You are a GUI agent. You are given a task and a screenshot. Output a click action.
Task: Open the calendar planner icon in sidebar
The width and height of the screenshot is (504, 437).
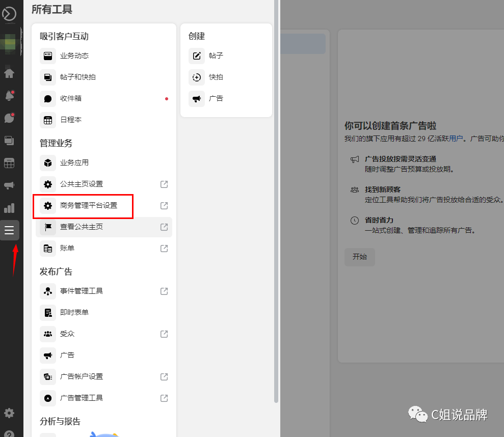coord(10,163)
